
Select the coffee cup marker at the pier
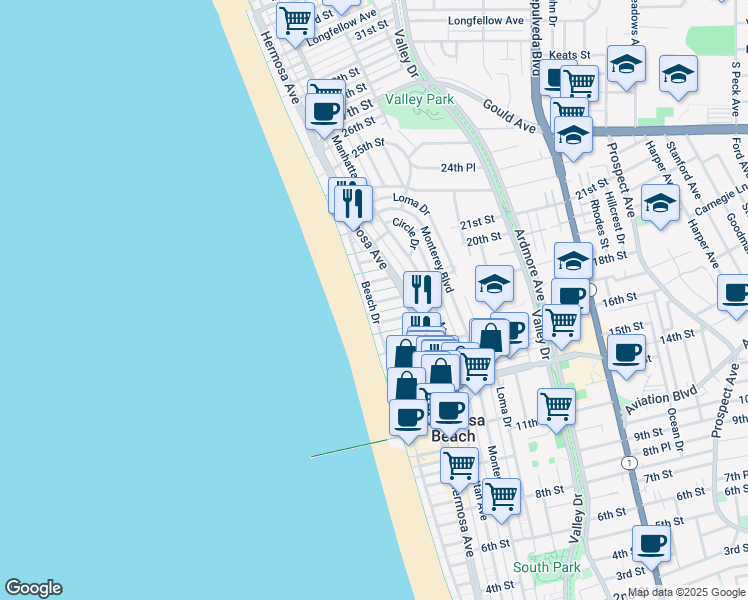pos(408,419)
